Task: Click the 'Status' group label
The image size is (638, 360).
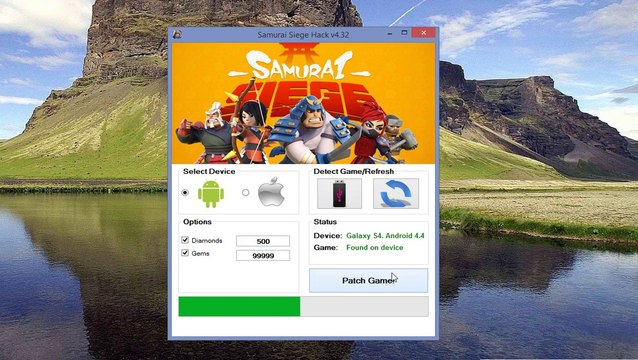Action: click(x=325, y=222)
